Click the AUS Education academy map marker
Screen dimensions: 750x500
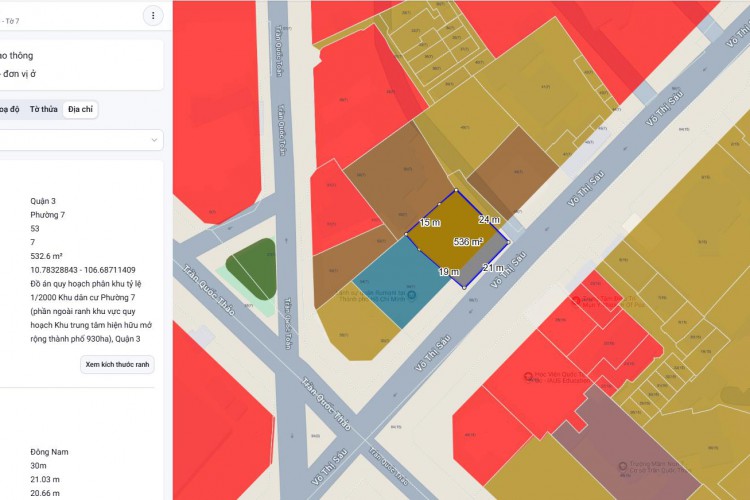[528, 376]
